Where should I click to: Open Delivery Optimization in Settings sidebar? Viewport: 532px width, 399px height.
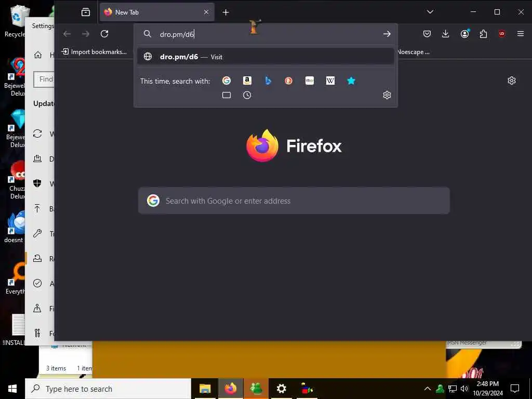37,159
